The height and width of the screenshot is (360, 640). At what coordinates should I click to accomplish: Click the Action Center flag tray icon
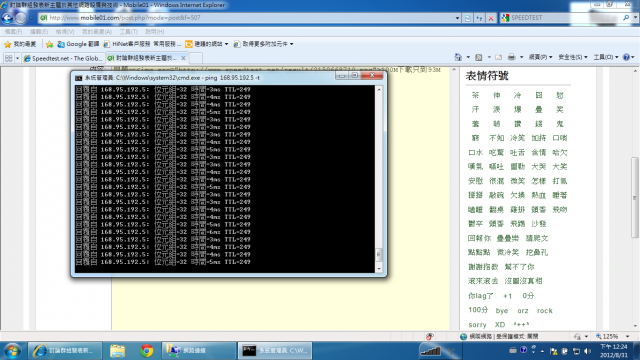pos(553,351)
